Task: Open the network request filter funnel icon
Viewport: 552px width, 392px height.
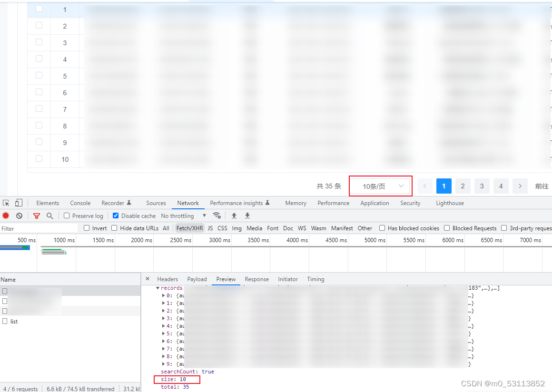Action: pyautogui.click(x=37, y=216)
